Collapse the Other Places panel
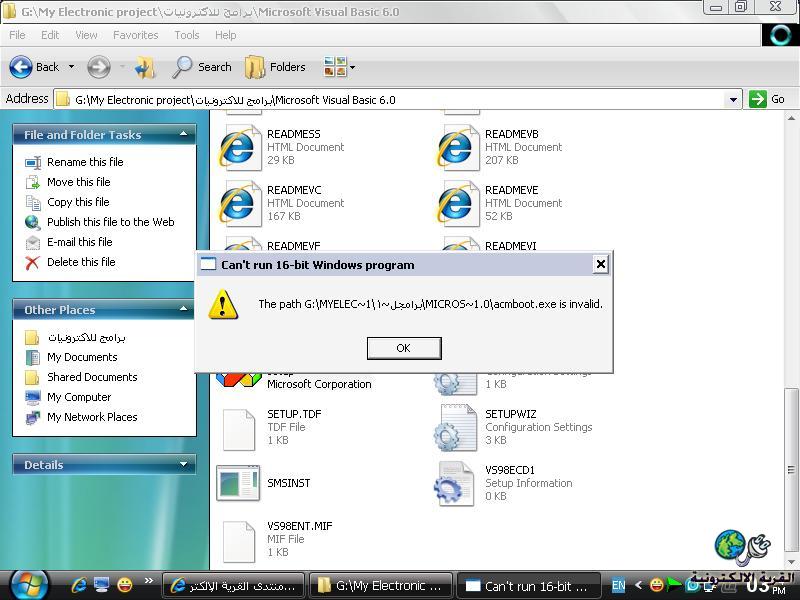Viewport: 800px width, 600px height. [x=183, y=310]
